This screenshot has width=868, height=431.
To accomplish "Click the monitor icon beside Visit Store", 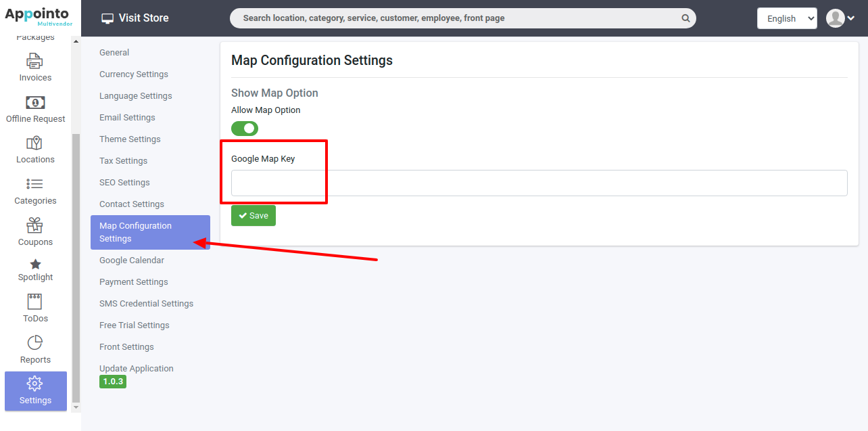I will click(x=107, y=18).
